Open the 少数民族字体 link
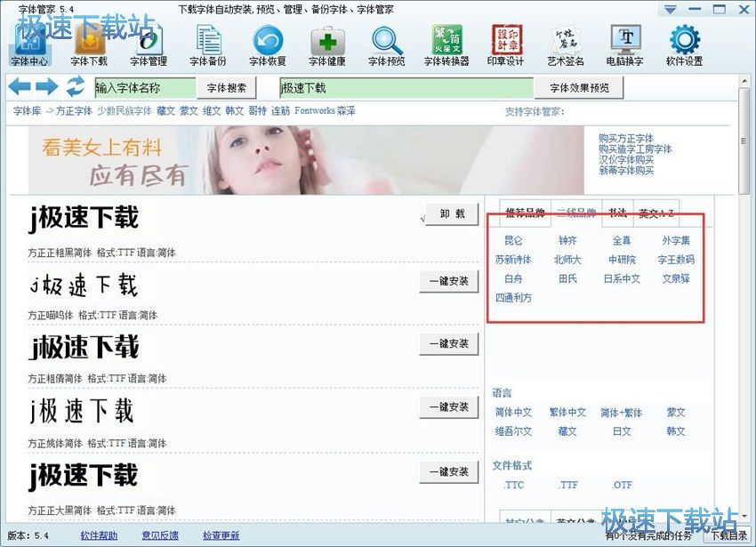 click(125, 111)
